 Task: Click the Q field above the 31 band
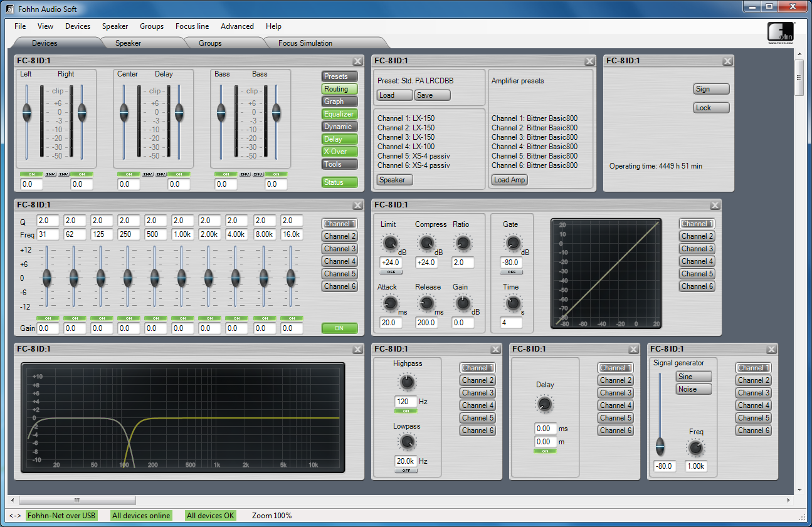[48, 221]
